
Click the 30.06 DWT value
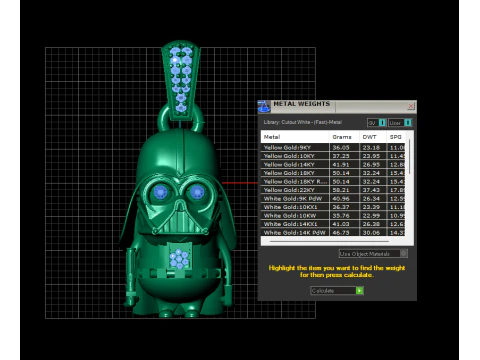[x=371, y=233]
